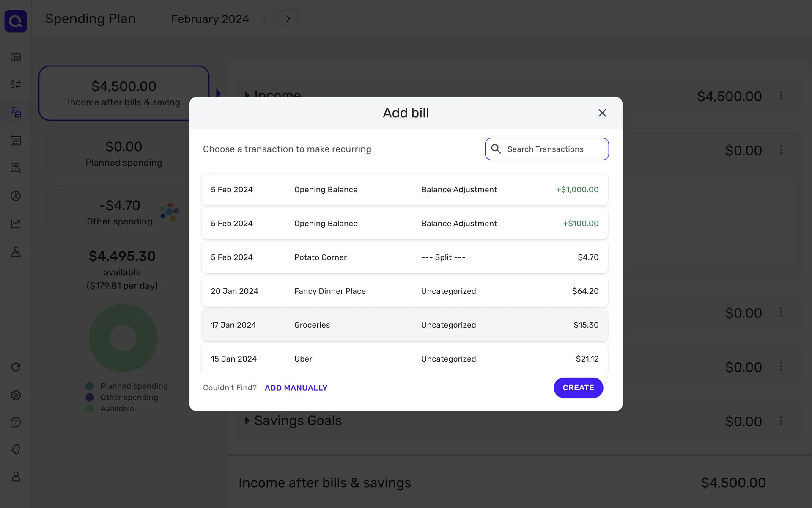Open the calendar icon in sidebar

point(16,141)
